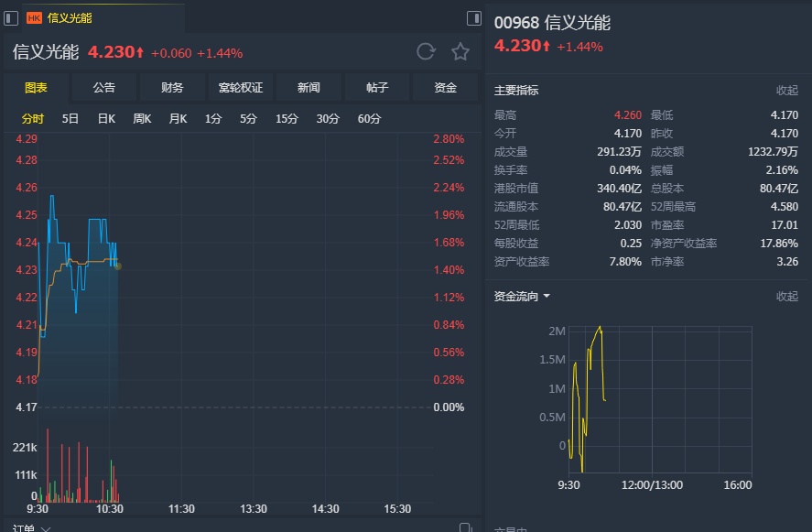Click the 2.80% percentage axis label
The width and height of the screenshot is (812, 532).
(449, 139)
